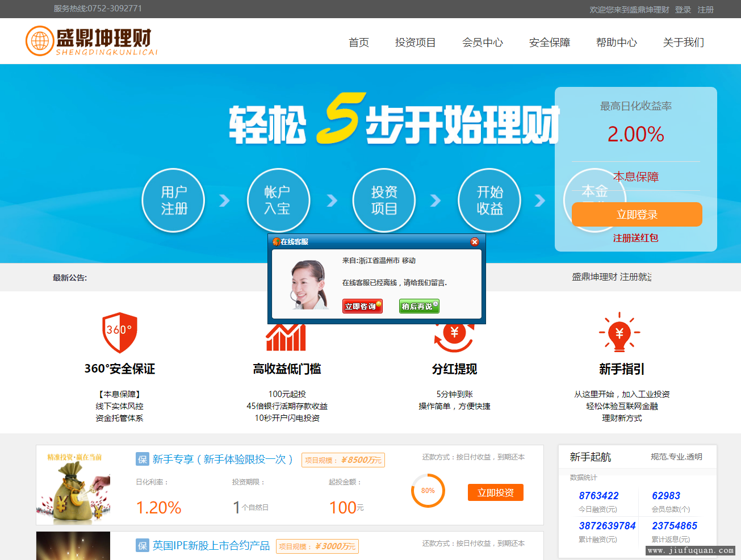The height and width of the screenshot is (560, 741).
Task: Click the 帐户入宝 step circle
Action: (x=279, y=200)
